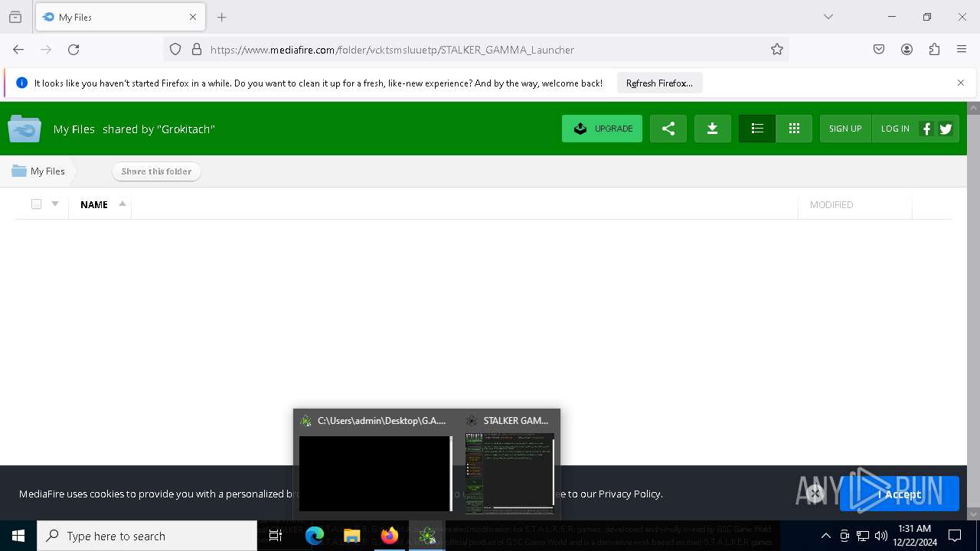
Task: Reload the current page
Action: point(73,50)
